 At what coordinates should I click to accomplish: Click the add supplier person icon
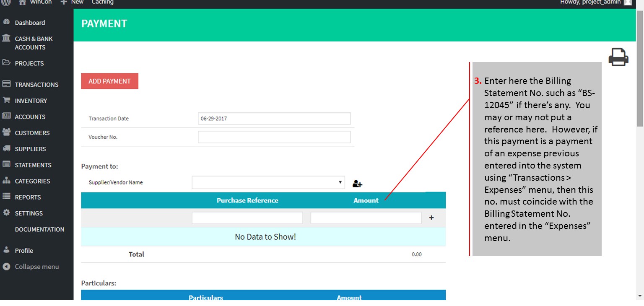(x=357, y=183)
